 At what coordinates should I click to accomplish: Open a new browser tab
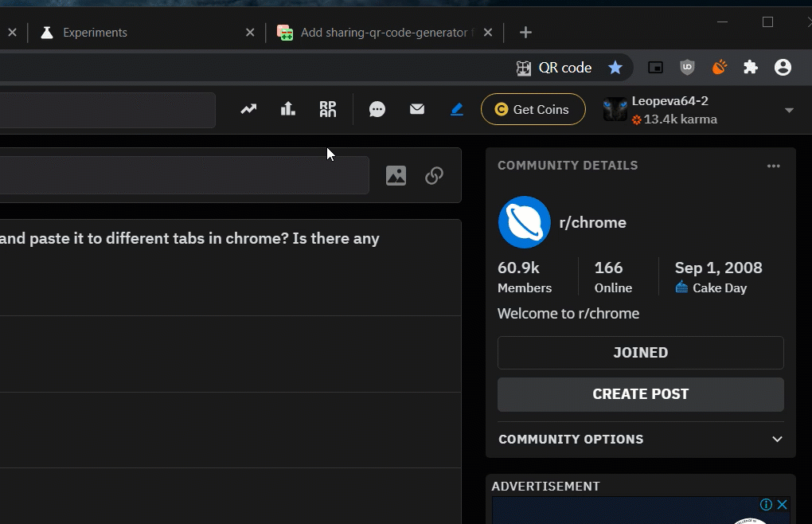[x=525, y=33]
